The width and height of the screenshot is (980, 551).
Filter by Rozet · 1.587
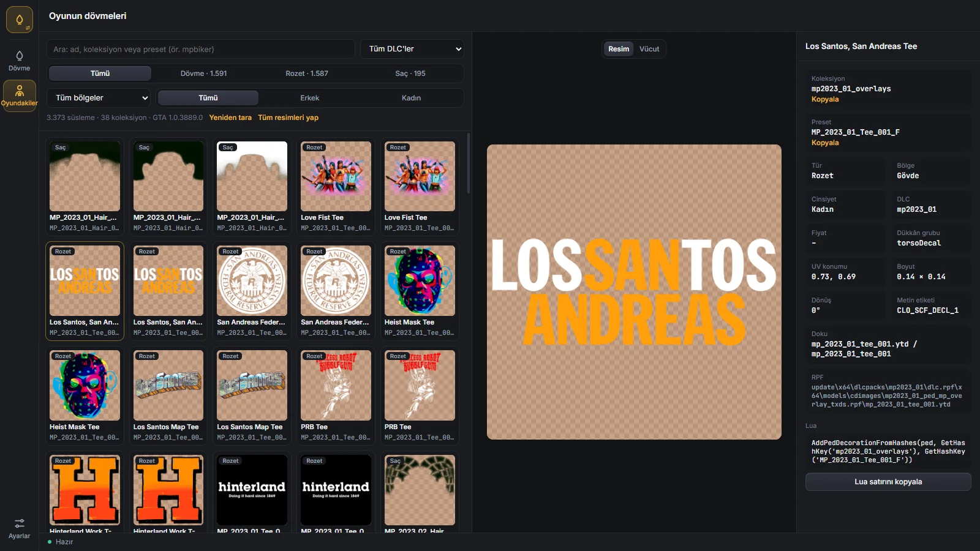coord(307,73)
